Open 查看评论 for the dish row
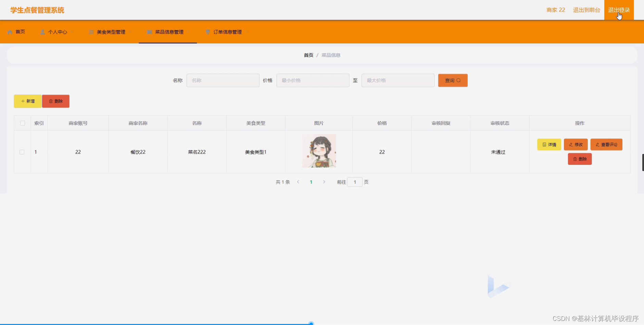The width and height of the screenshot is (644, 325). (606, 144)
